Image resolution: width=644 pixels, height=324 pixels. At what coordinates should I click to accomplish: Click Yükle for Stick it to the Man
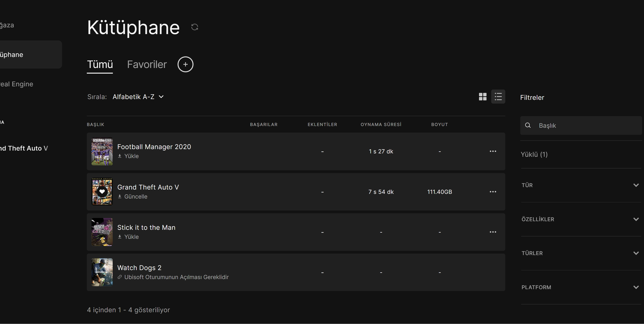[x=131, y=237]
